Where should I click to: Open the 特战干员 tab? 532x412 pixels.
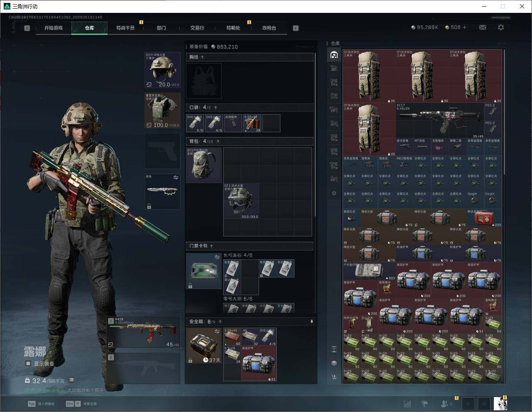click(x=125, y=28)
